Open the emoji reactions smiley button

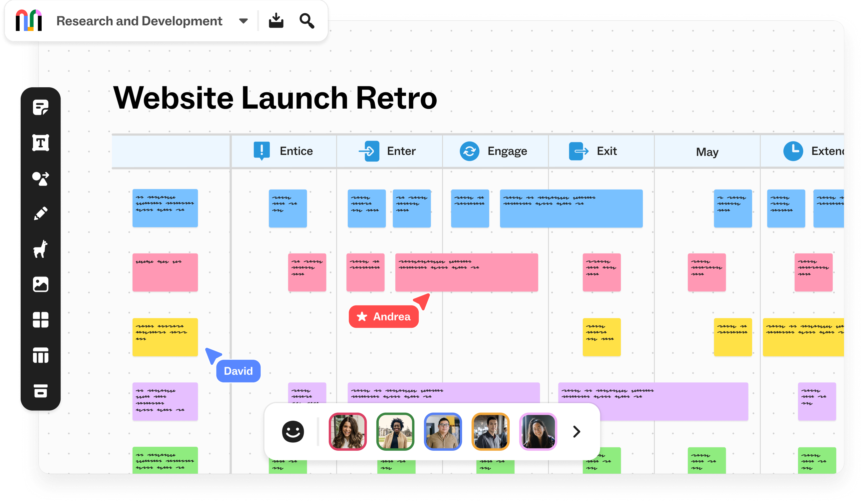[293, 431]
